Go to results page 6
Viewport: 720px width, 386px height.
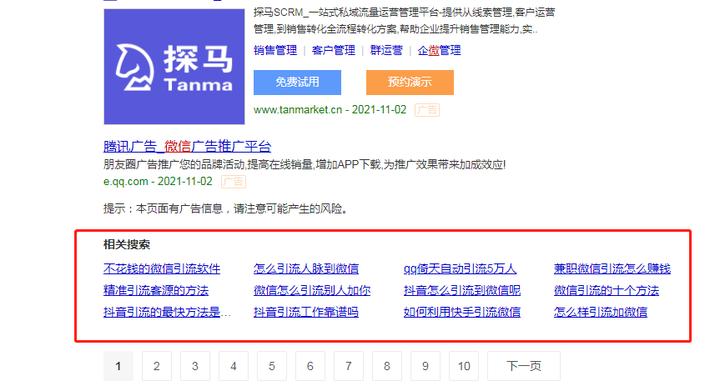click(310, 366)
